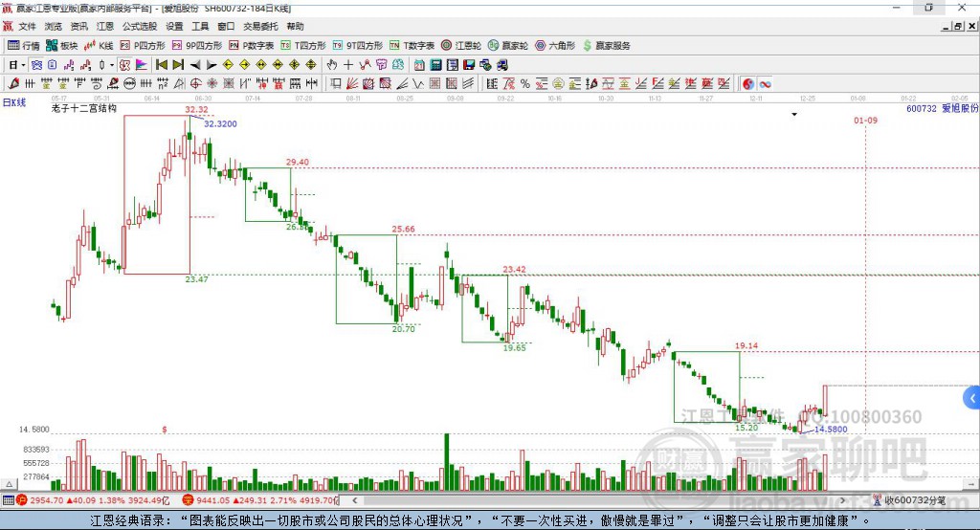This screenshot has height=530, width=980.
Task: Open the 9P四方形 tool
Action: click(x=197, y=46)
